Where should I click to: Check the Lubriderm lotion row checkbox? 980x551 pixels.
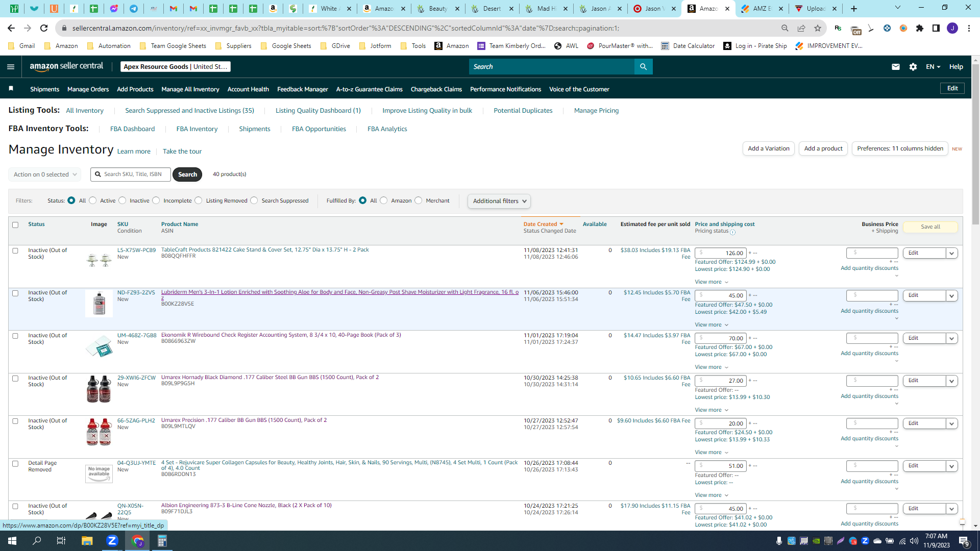tap(15, 293)
